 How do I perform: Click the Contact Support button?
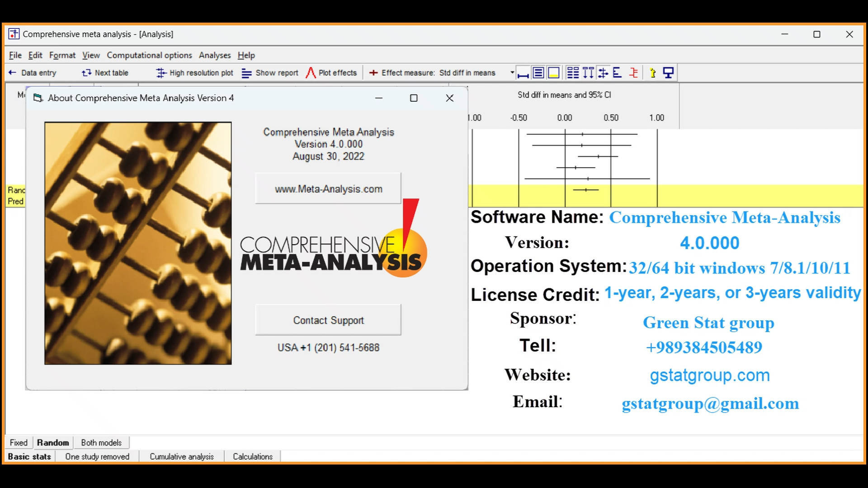click(328, 320)
